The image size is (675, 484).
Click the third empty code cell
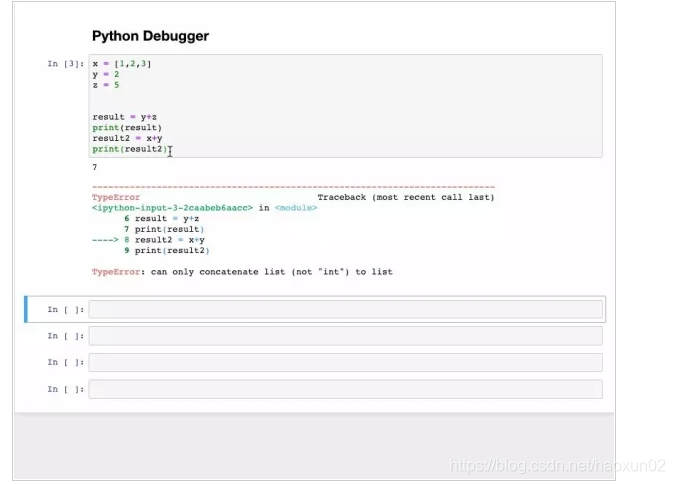coord(345,363)
